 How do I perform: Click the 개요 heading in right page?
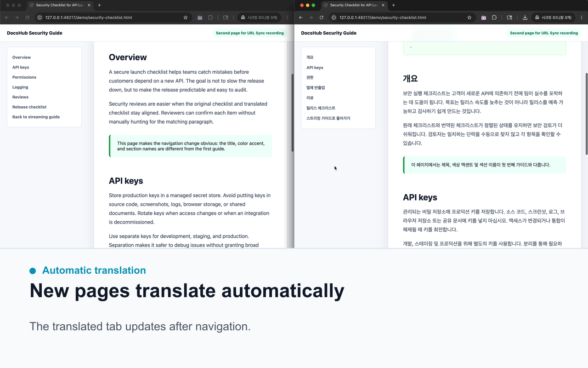(x=410, y=78)
